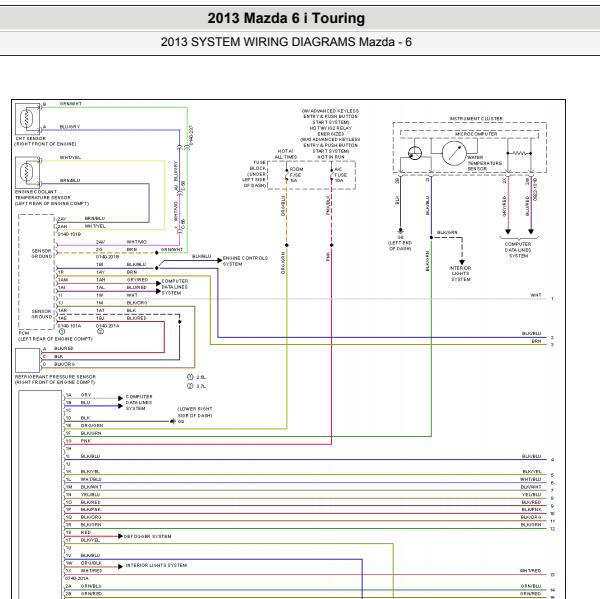
Task: Click "INTERIOR LIGHTS SYSTEM" under the dashed BLK/GRN wire
Action: coord(460,274)
